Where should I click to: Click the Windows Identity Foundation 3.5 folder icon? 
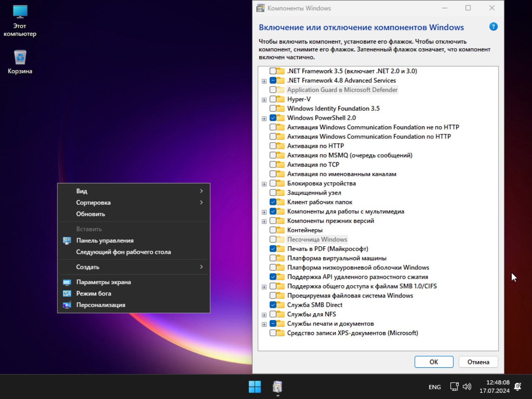point(281,108)
